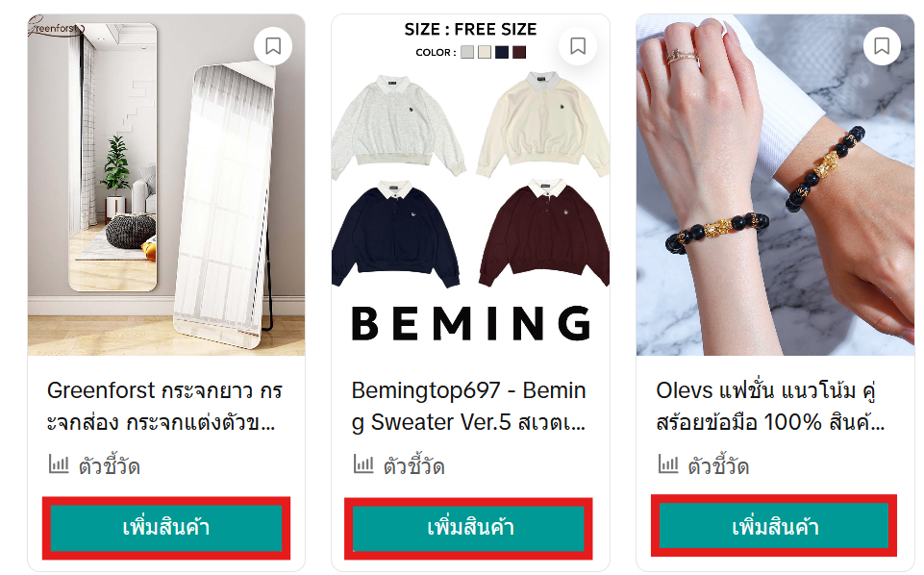This screenshot has width=924, height=575.
Task: Add the Beming sweater via เพิ่มสินค้า button
Action: coord(469,527)
